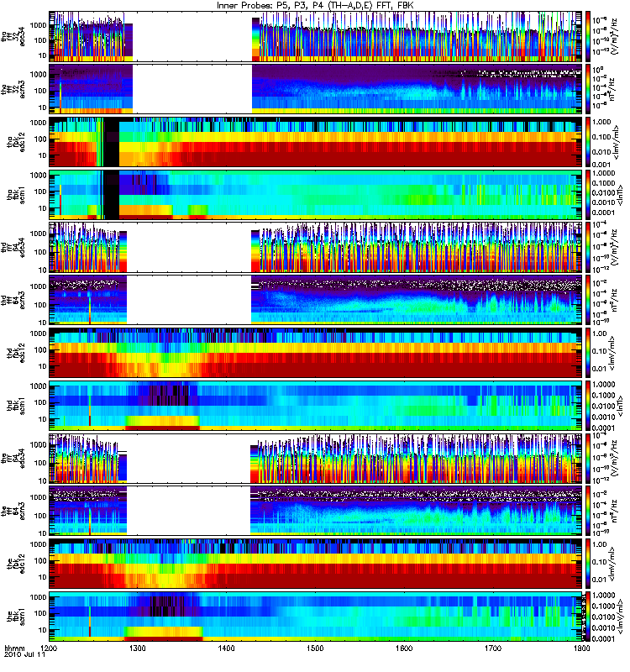630x672 pixels.
Task: Click the color bar beside tha fff edc34
Action: (588, 36)
